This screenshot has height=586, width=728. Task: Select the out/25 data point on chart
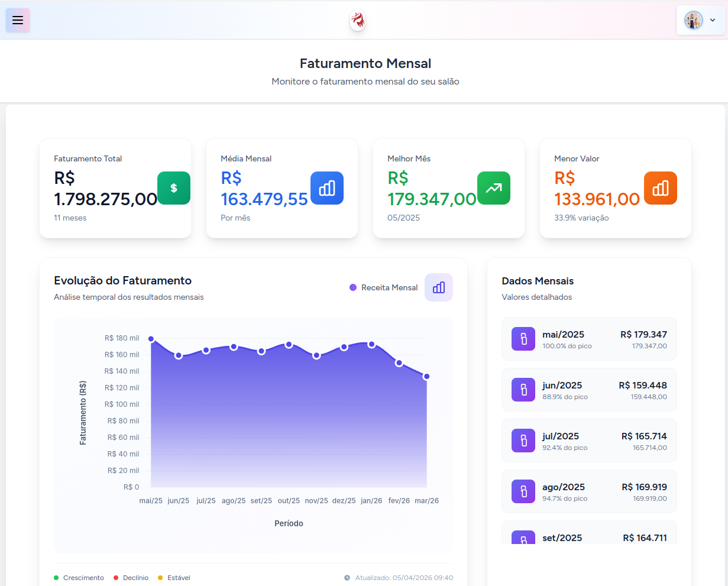[x=289, y=344]
